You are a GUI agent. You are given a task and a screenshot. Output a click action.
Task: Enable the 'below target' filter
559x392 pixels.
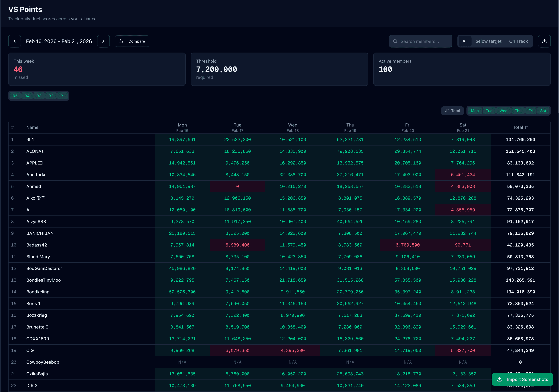tap(488, 41)
